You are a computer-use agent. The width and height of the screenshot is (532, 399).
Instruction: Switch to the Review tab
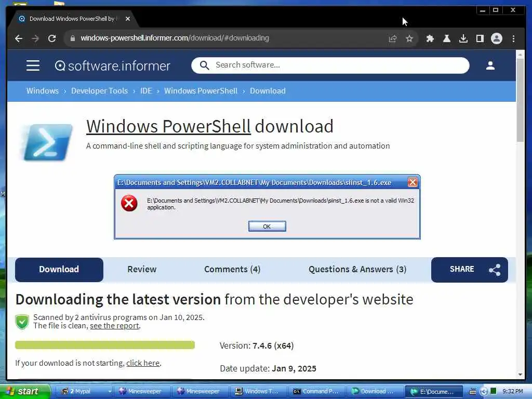coord(142,270)
